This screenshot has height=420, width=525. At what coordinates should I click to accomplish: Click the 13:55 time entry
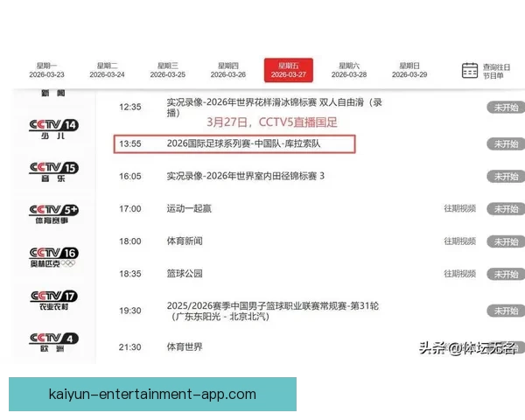click(130, 144)
